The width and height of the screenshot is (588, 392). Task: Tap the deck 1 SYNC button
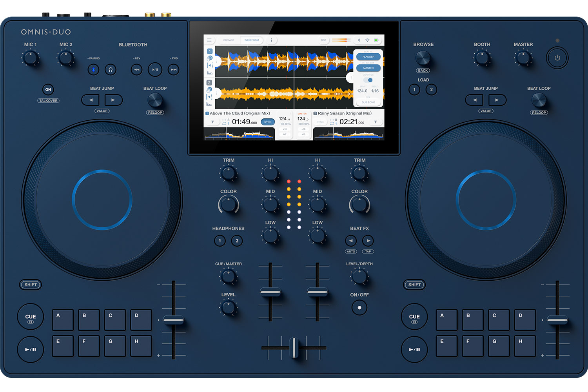point(268,122)
